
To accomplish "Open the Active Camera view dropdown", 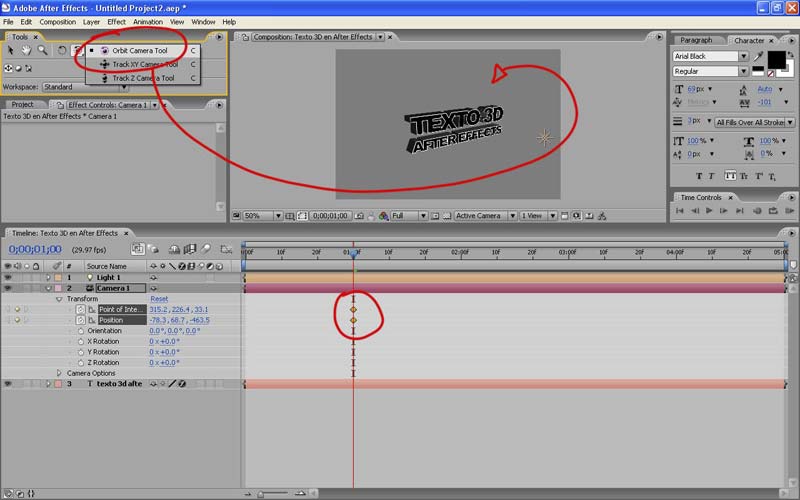I will pos(486,216).
